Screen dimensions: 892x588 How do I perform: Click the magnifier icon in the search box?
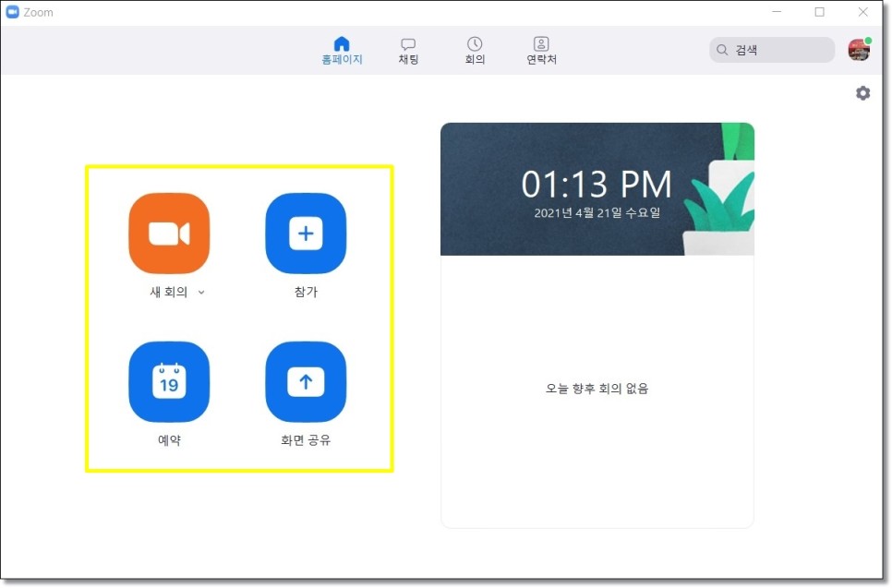tap(721, 49)
